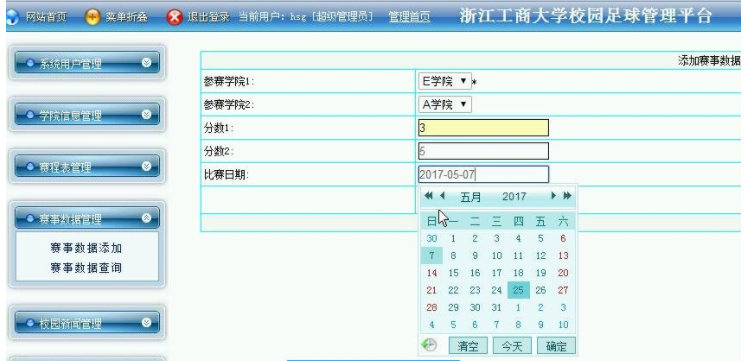Click 退出登录 to log out

point(208,17)
